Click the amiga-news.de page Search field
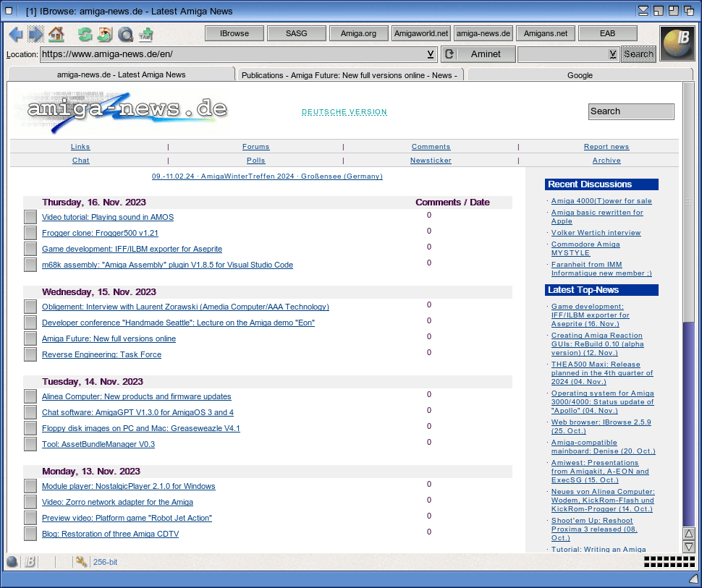Screen dimensions: 702x588 click(x=630, y=111)
